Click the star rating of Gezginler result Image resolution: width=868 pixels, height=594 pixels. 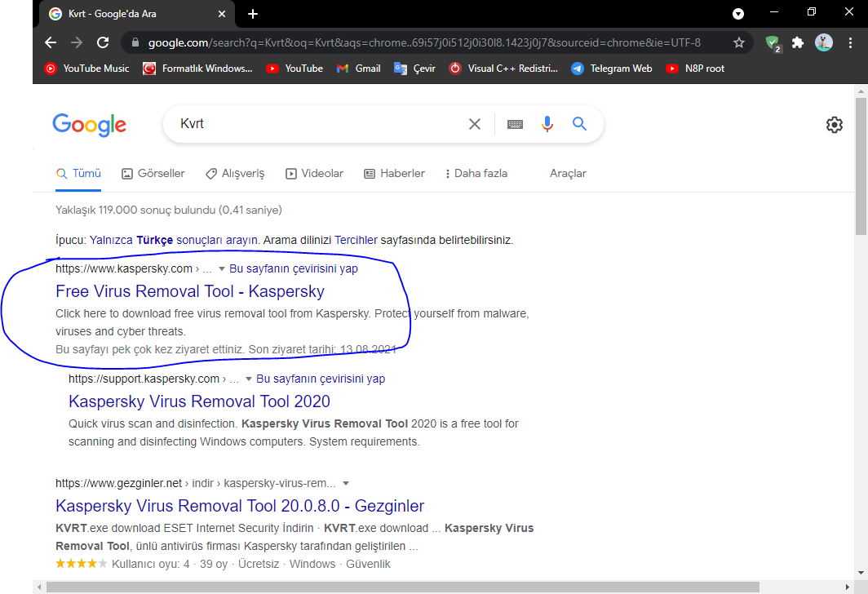tap(81, 564)
